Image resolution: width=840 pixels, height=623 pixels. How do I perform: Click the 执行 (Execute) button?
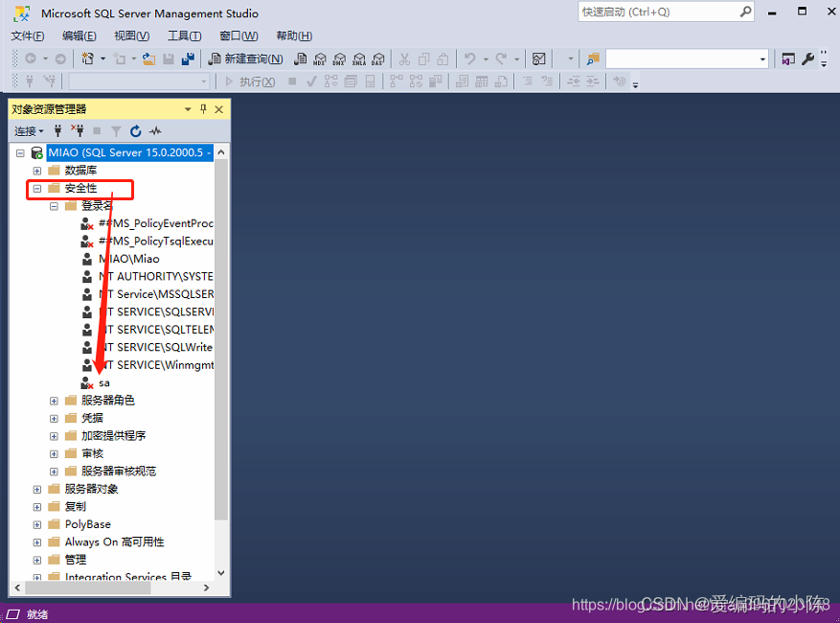250,81
